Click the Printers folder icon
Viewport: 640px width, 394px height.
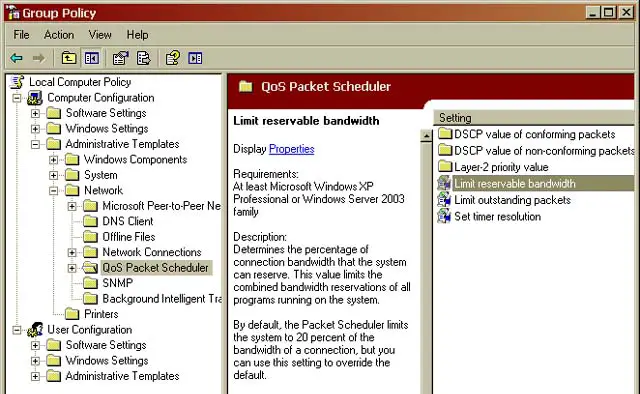point(72,314)
